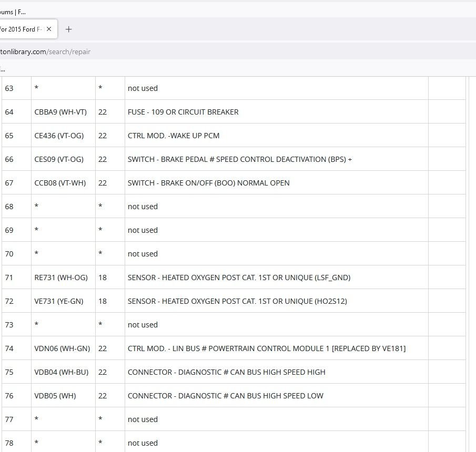
Task: Click FUSE - 109 OR CIRCUIT BREAKER text
Action: [183, 112]
